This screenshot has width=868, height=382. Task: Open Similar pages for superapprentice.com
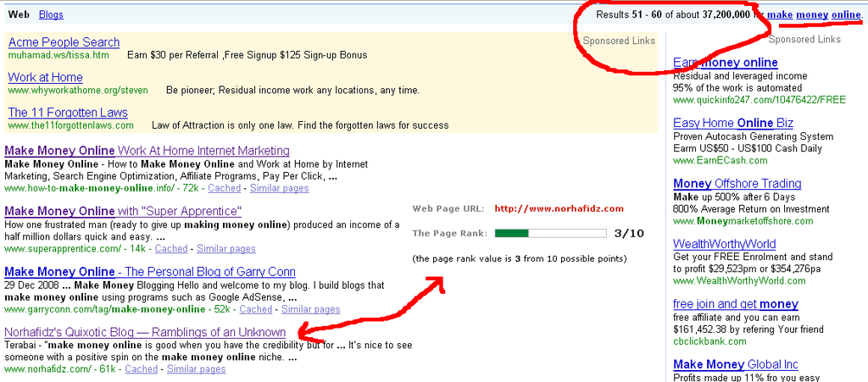click(226, 249)
